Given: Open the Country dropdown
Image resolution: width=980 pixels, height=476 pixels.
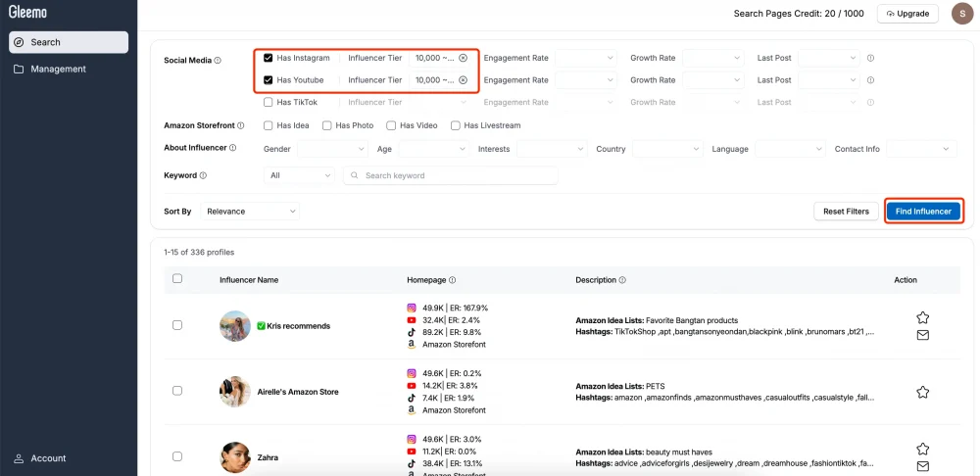Looking at the screenshot, I should 668,149.
